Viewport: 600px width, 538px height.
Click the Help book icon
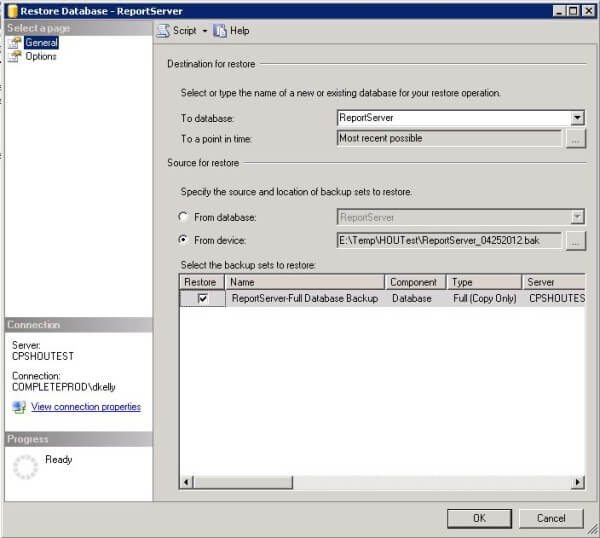click(220, 31)
